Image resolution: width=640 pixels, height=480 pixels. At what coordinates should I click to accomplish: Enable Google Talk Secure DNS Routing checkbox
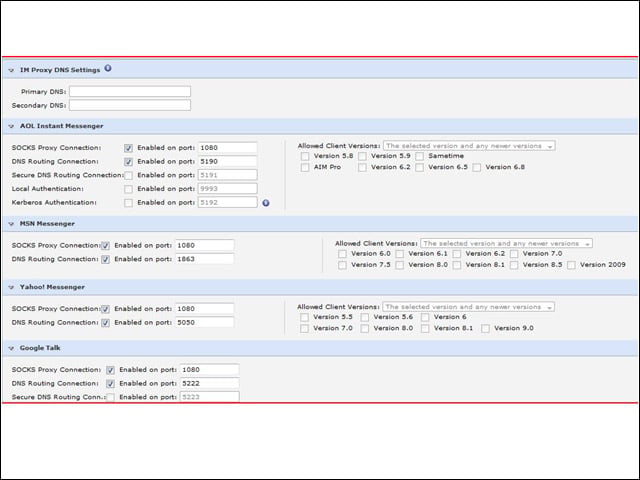[110, 398]
